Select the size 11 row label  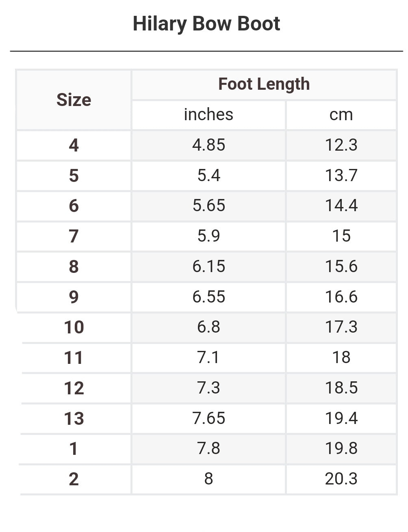(74, 358)
